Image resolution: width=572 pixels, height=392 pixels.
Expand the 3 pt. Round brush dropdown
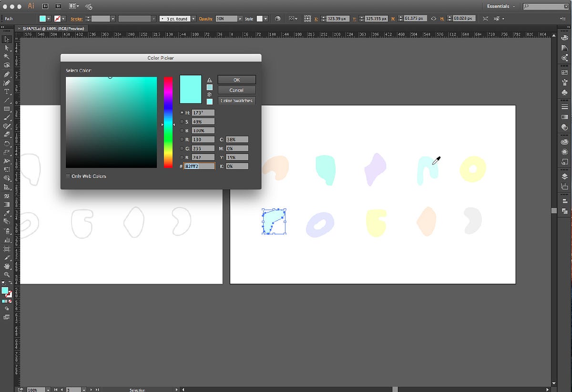pos(193,19)
